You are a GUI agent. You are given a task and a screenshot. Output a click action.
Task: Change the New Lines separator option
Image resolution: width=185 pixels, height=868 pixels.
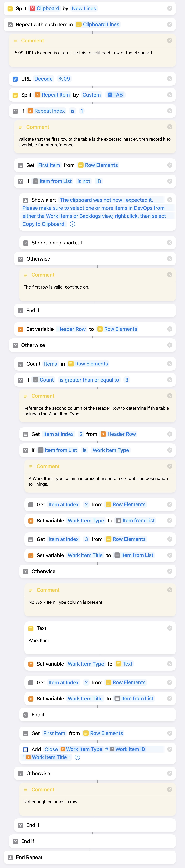tap(84, 8)
